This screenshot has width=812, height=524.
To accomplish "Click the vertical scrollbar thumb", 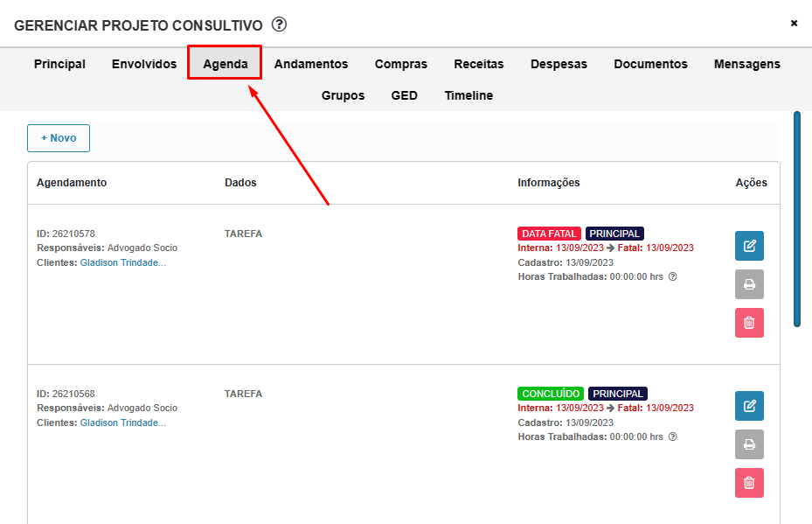I will coord(797,220).
